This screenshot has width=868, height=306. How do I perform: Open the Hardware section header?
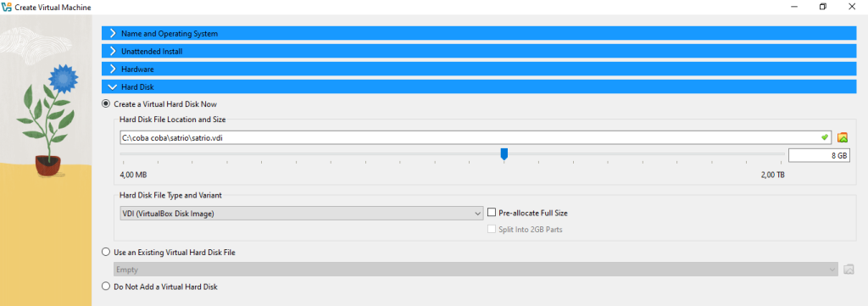[x=479, y=70]
